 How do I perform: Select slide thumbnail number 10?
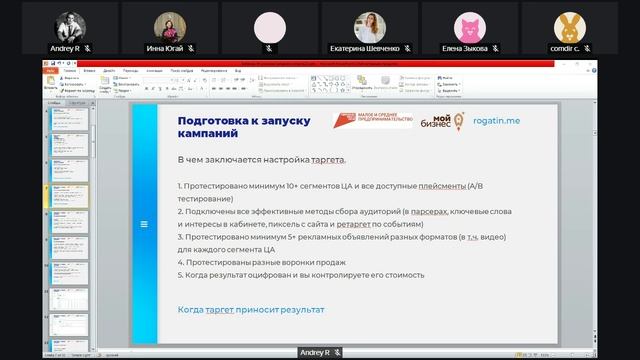tap(69, 273)
